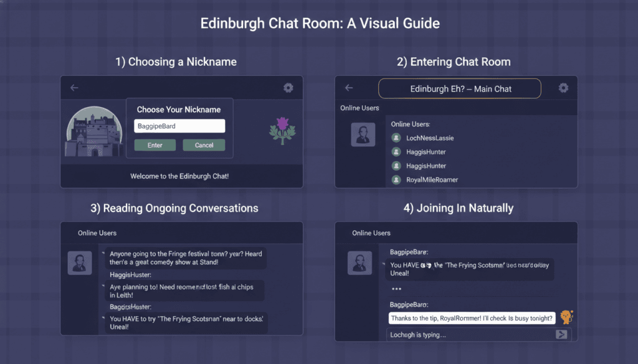This screenshot has height=364, width=638.
Task: Select RoyalMileRoamer's user icon
Action: (x=395, y=179)
